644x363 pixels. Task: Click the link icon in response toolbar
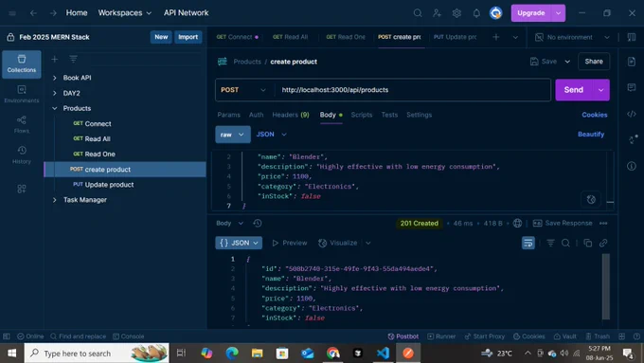click(603, 243)
